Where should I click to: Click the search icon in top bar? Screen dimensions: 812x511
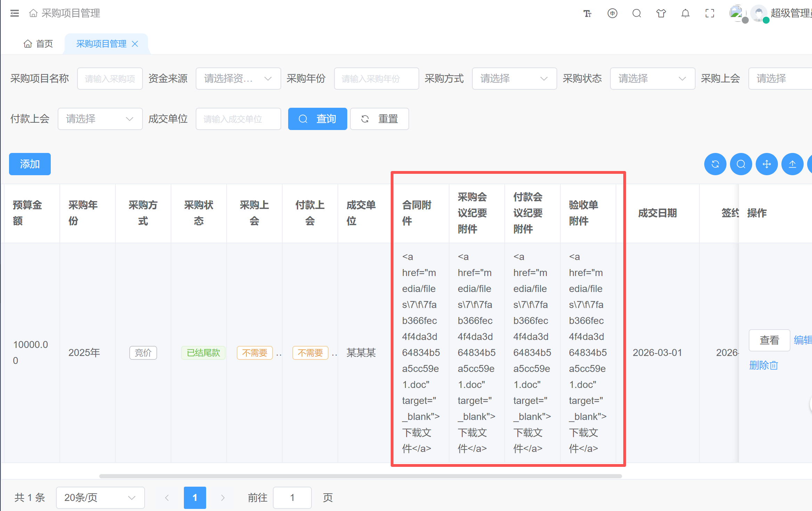point(636,14)
